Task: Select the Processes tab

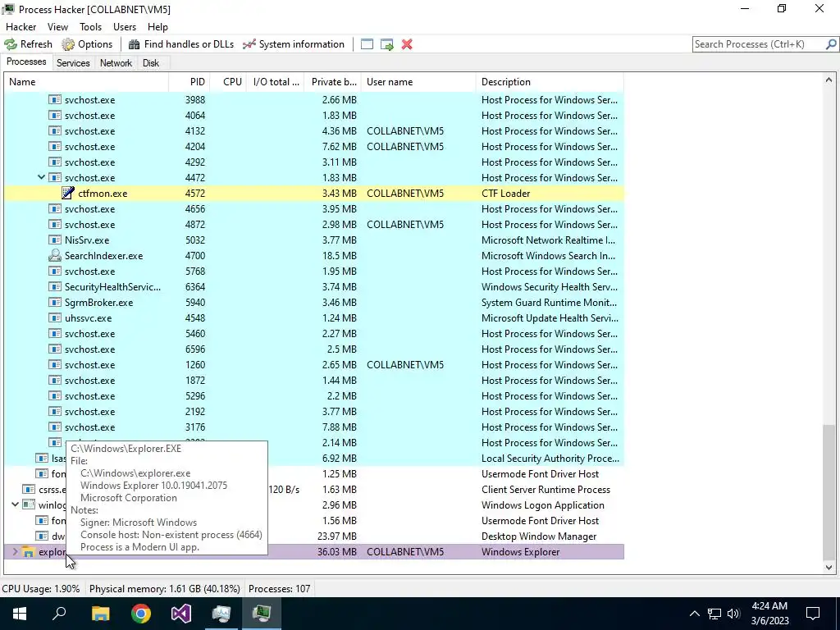Action: pos(26,62)
